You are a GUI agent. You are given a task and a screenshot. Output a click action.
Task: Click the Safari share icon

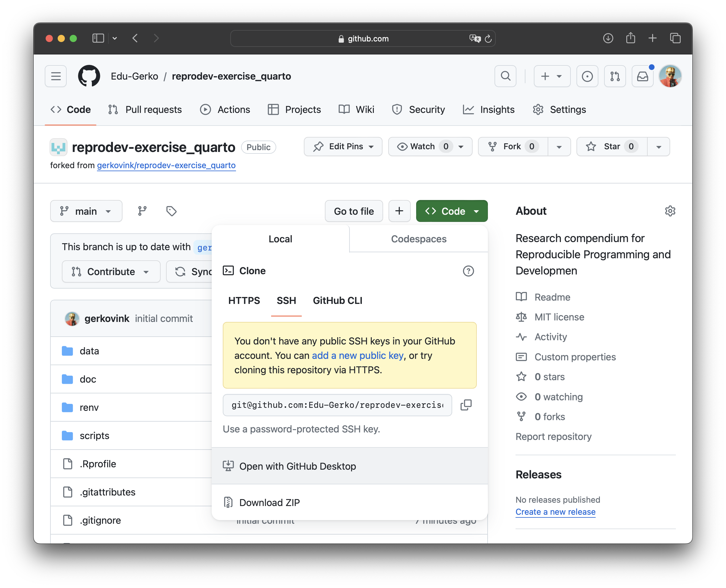click(630, 38)
